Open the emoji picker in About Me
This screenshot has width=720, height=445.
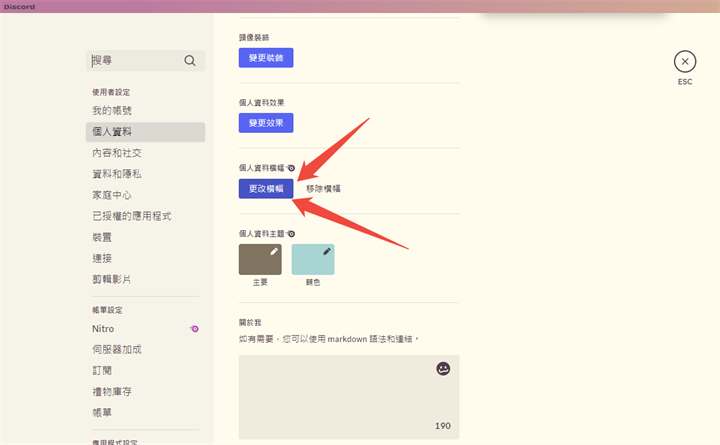point(443,369)
